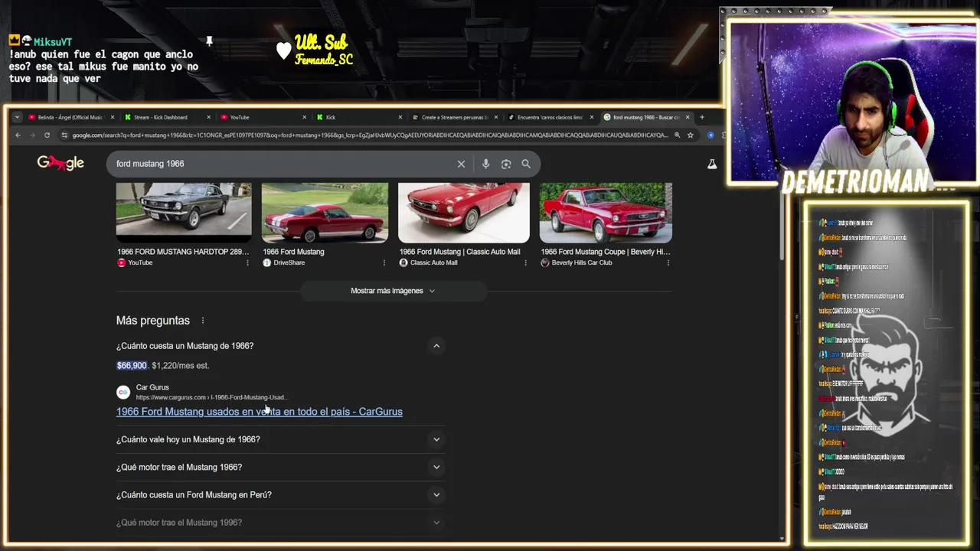Bookmark this page with the star icon
The width and height of the screenshot is (980, 551).
(691, 135)
